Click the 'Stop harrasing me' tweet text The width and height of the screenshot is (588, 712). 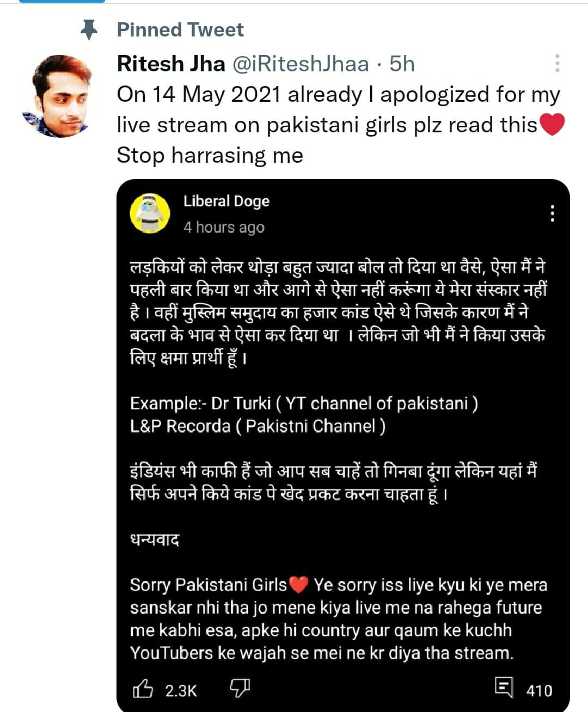click(x=210, y=155)
